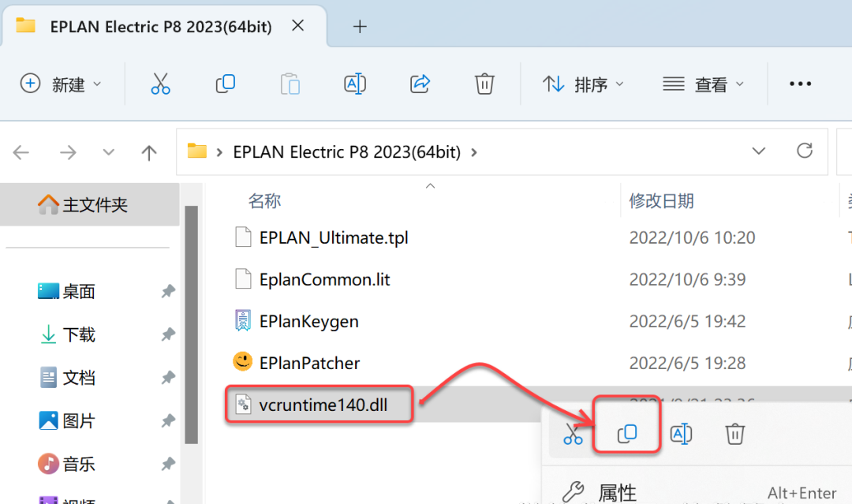
Task: Cut the selected file using toolbar scissors icon
Action: pyautogui.click(x=160, y=83)
